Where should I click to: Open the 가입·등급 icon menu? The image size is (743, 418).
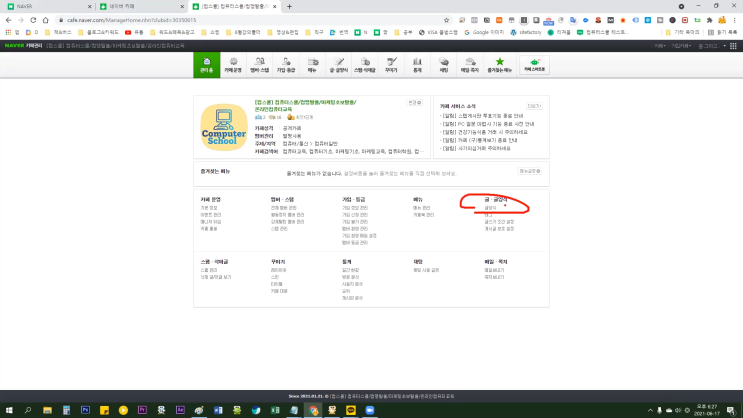[x=286, y=65]
